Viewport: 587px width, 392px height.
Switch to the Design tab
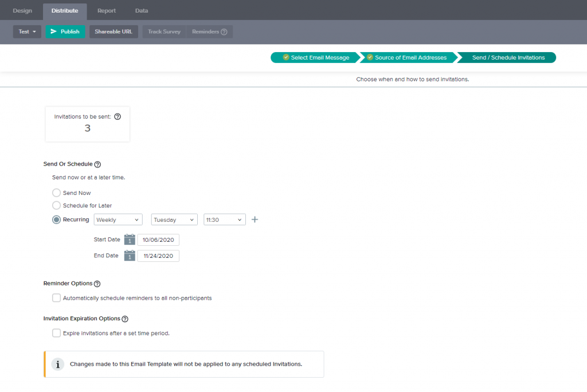point(22,10)
